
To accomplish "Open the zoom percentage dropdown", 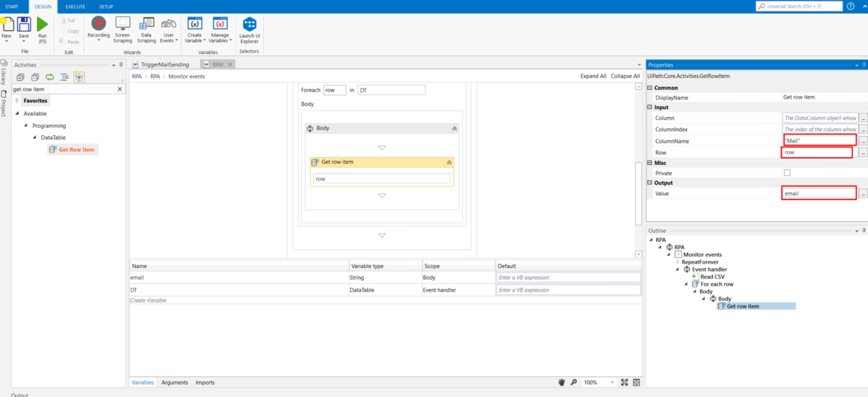I will 612,382.
